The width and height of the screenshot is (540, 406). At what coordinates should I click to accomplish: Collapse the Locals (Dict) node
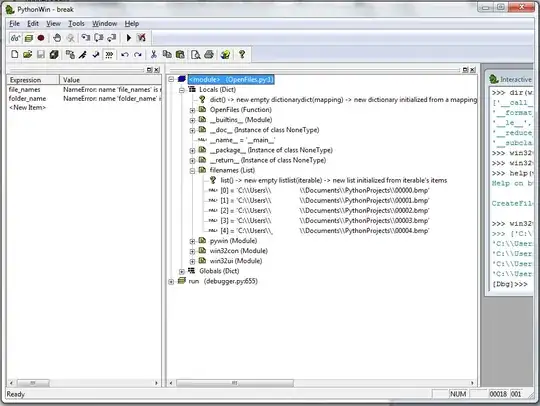[x=182, y=90]
